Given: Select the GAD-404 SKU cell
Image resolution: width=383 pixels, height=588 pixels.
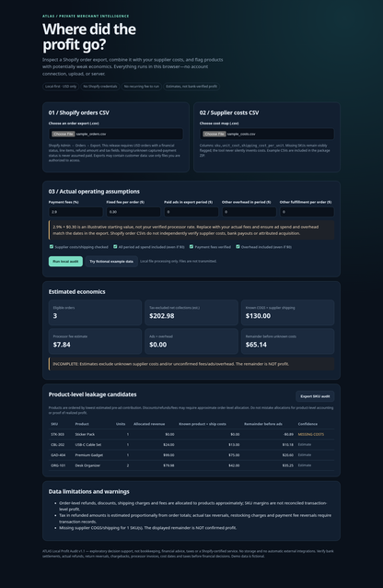Looking at the screenshot, I should tap(58, 455).
